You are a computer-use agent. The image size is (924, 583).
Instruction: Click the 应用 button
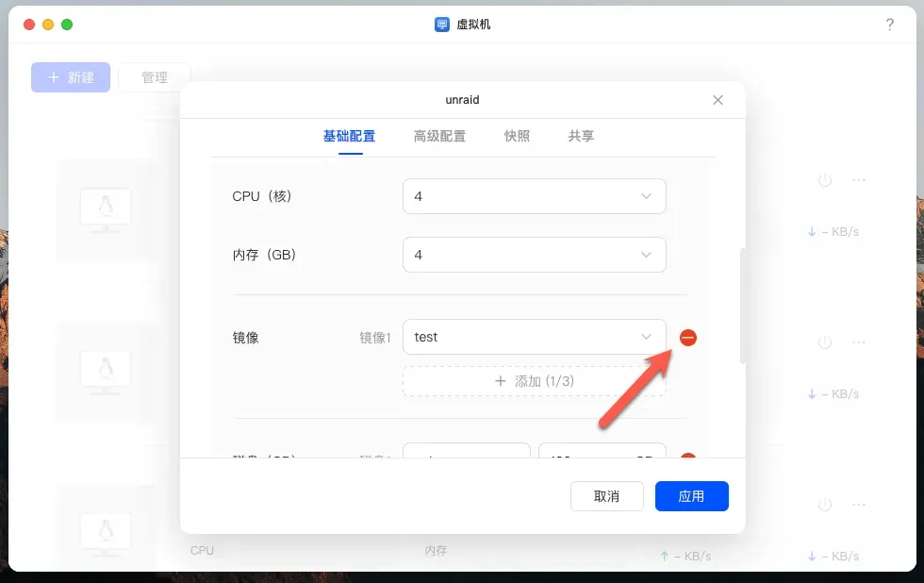[691, 496]
